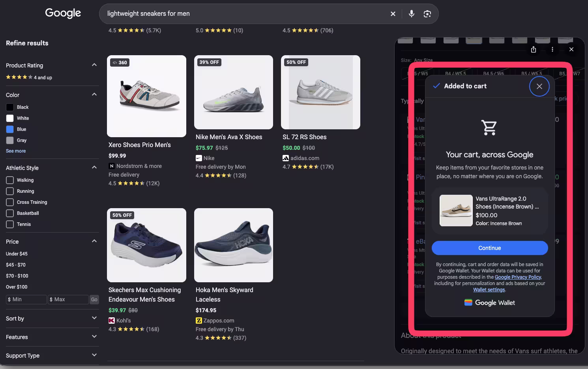Viewport: 588px width, 369px height.
Task: Open the Google Privacy Policy link
Action: [x=518, y=277]
